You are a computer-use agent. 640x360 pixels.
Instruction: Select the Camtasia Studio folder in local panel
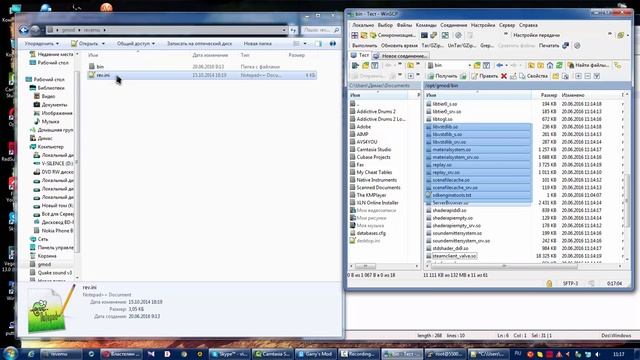[373, 149]
